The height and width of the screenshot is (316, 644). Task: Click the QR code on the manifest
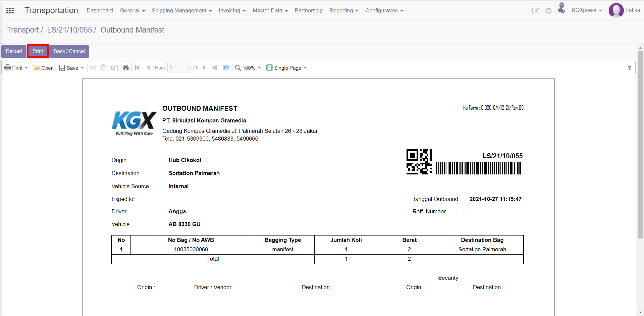point(419,162)
